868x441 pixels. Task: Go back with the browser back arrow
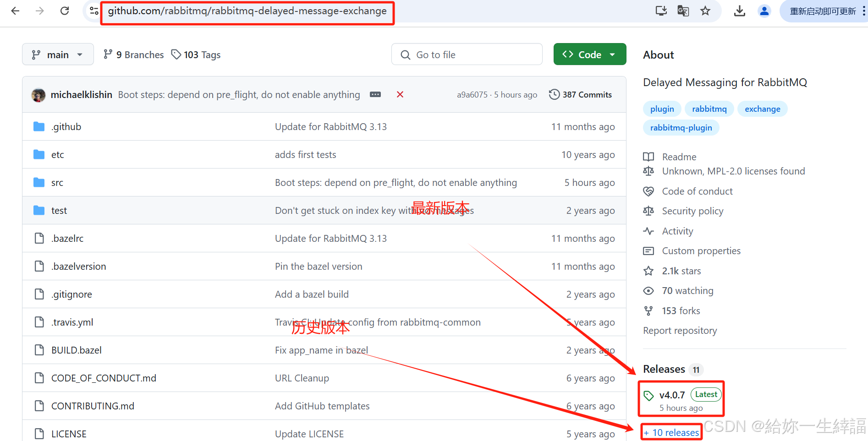pyautogui.click(x=15, y=11)
